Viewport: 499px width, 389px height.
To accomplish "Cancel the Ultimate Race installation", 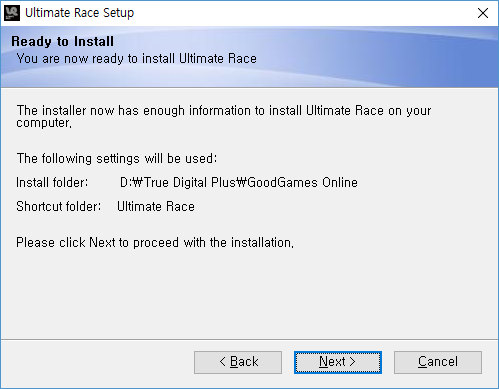I will [x=438, y=362].
